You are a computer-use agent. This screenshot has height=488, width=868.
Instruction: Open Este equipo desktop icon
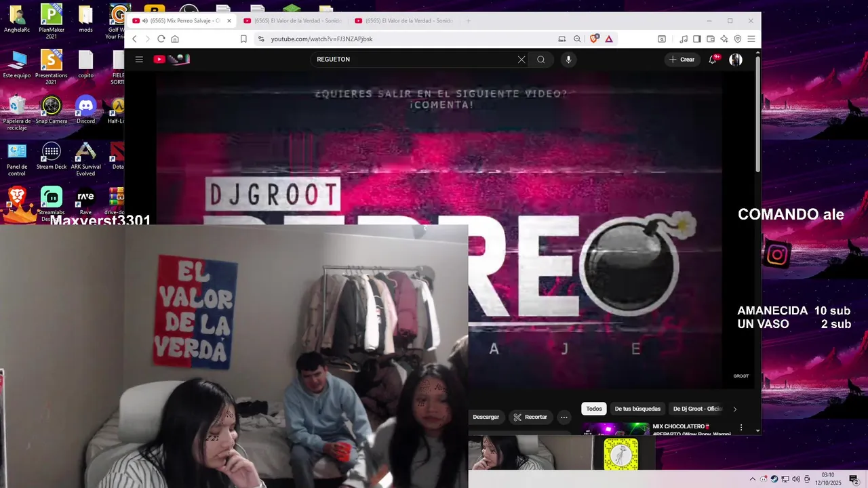(x=17, y=64)
